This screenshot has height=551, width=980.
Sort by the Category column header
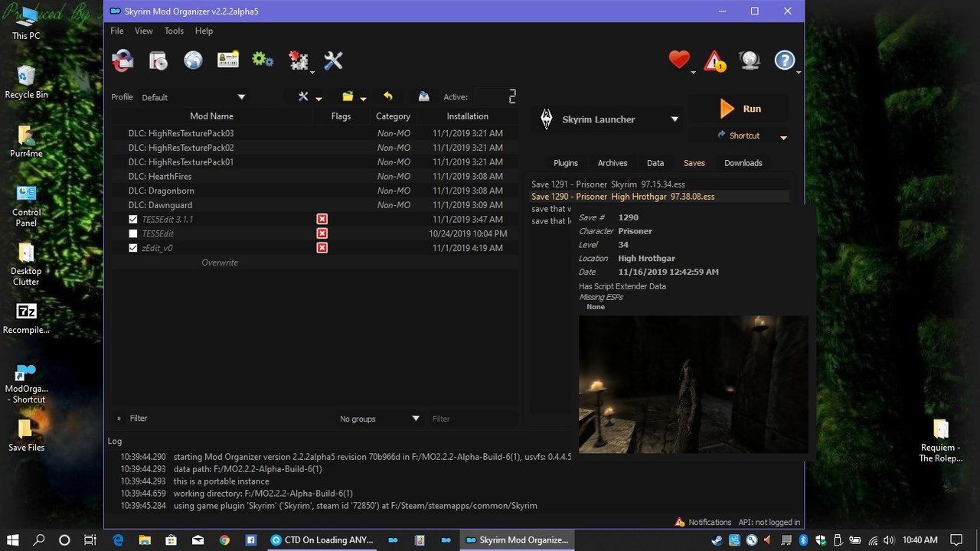point(393,116)
